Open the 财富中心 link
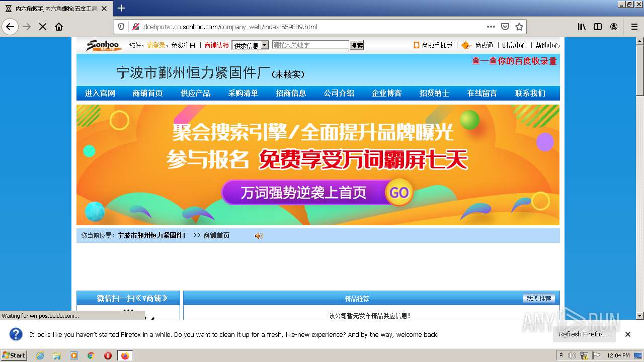This screenshot has height=362, width=644. (x=514, y=45)
